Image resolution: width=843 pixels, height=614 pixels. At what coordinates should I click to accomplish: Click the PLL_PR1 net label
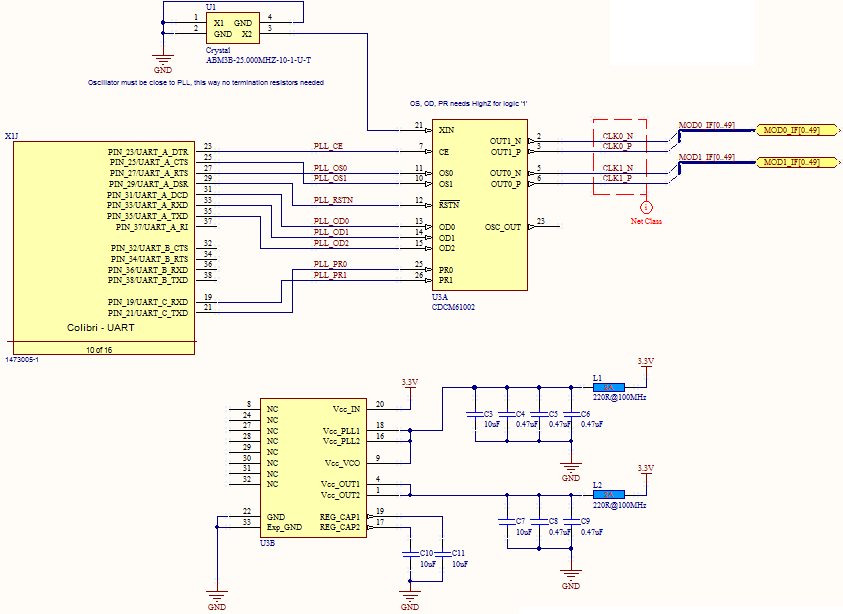(330, 275)
